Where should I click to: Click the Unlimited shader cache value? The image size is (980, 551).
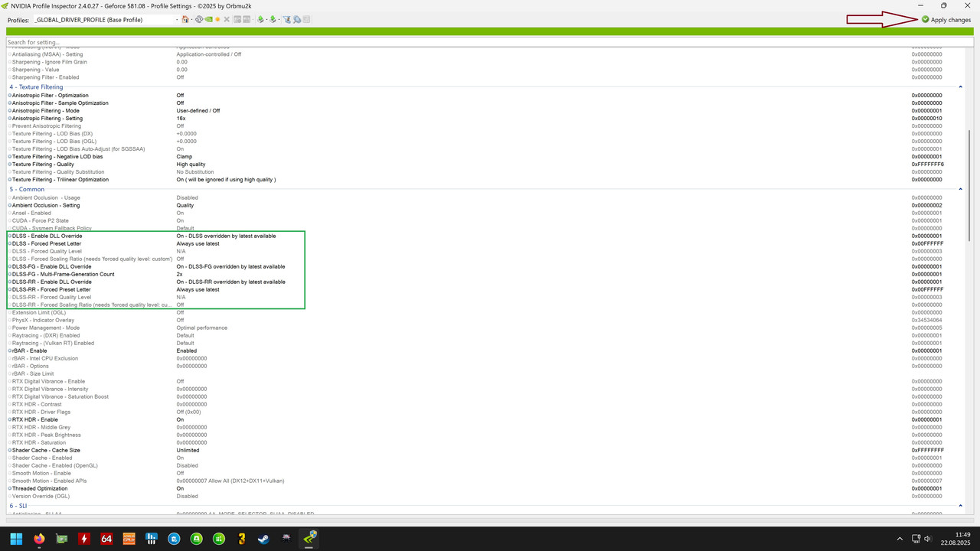click(x=188, y=450)
